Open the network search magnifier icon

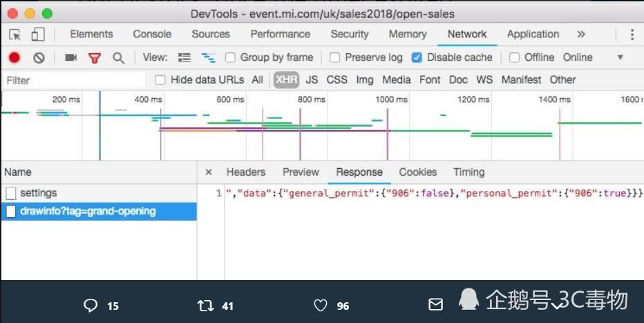[x=119, y=58]
